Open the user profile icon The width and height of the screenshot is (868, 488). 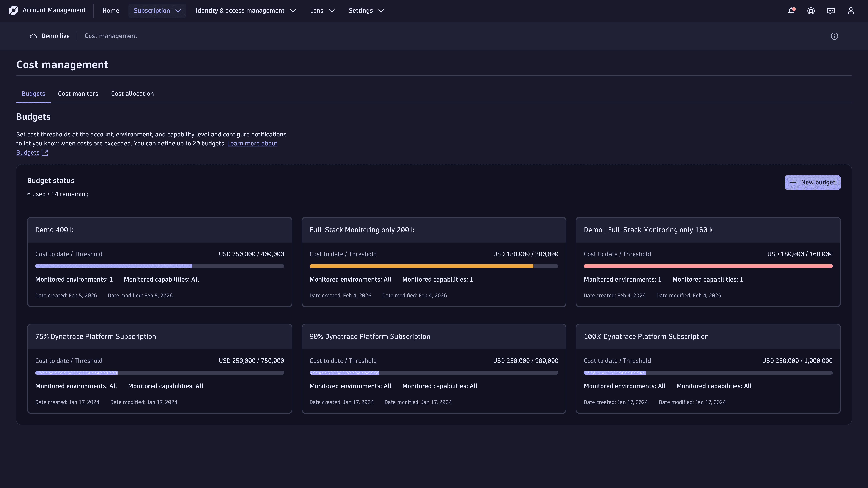coord(851,10)
